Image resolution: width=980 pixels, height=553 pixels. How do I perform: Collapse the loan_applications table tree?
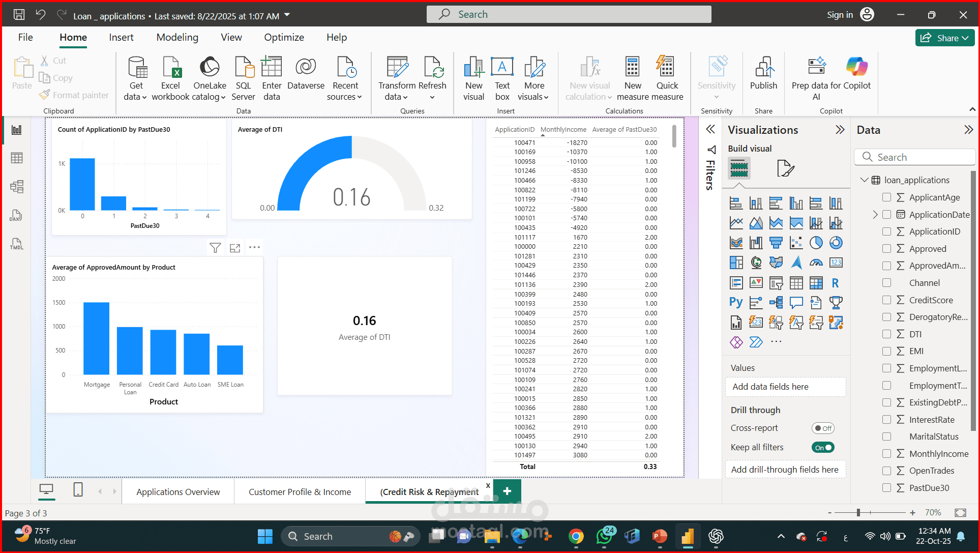tap(864, 180)
